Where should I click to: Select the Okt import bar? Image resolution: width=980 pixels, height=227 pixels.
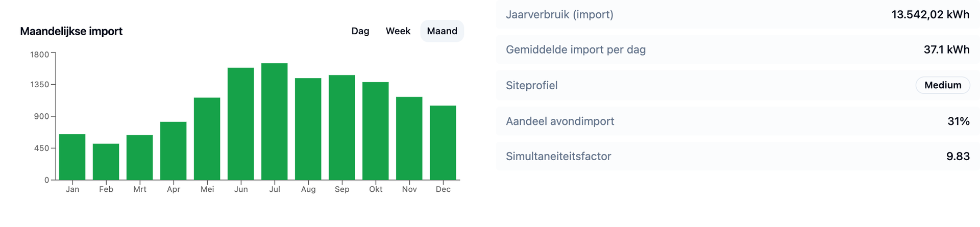pyautogui.click(x=375, y=131)
